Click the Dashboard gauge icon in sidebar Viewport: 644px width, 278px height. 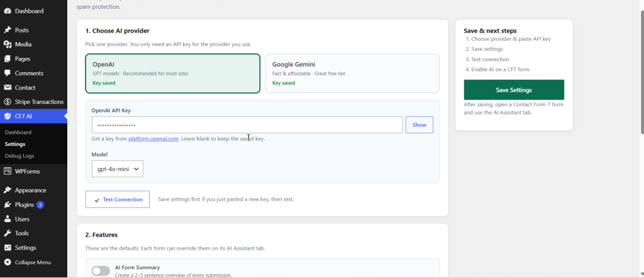click(x=8, y=11)
